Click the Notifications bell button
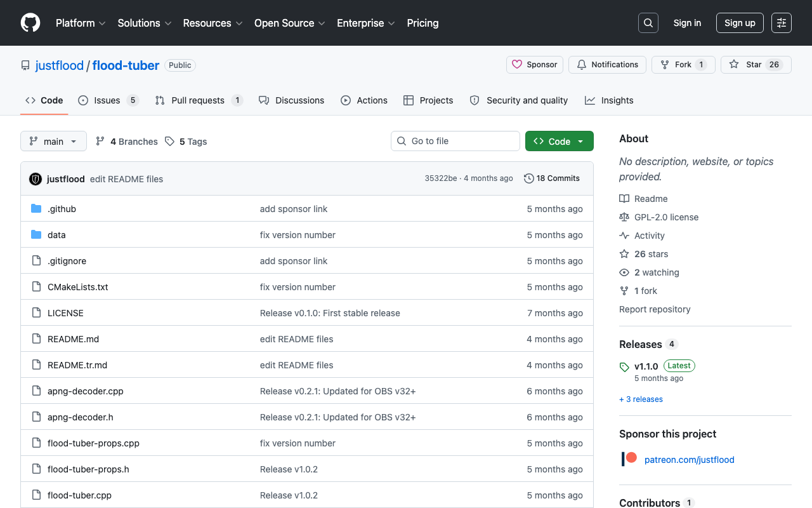This screenshot has width=812, height=508. 608,65
